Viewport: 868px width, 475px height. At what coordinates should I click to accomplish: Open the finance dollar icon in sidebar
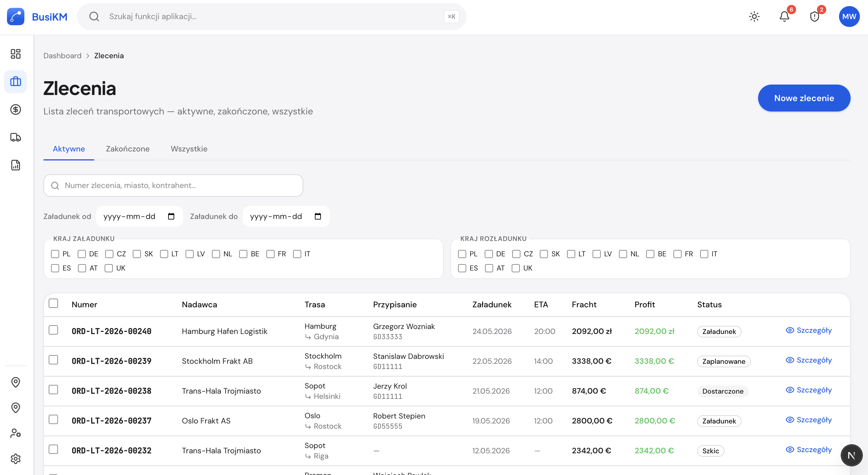pyautogui.click(x=15, y=109)
